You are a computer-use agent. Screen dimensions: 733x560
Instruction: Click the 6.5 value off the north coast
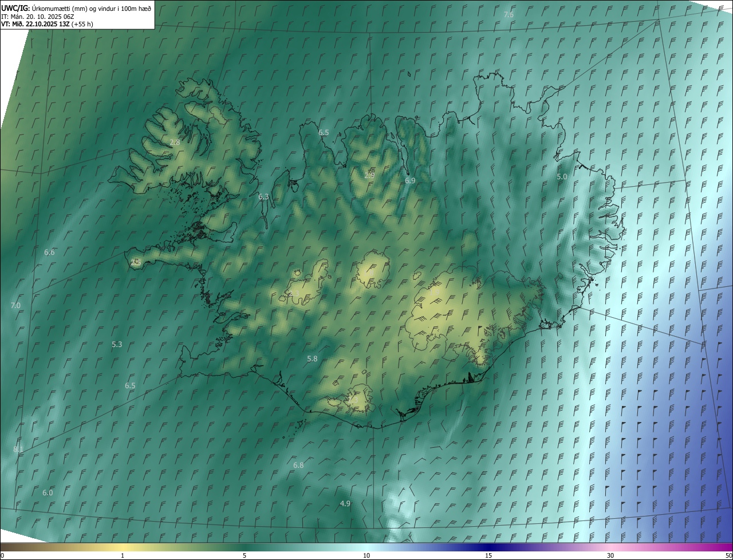tap(324, 132)
